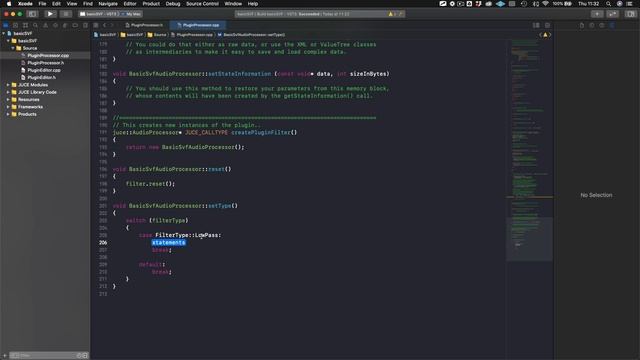Collapse the basicSVF project root
The image size is (640, 360).
click(x=4, y=33)
